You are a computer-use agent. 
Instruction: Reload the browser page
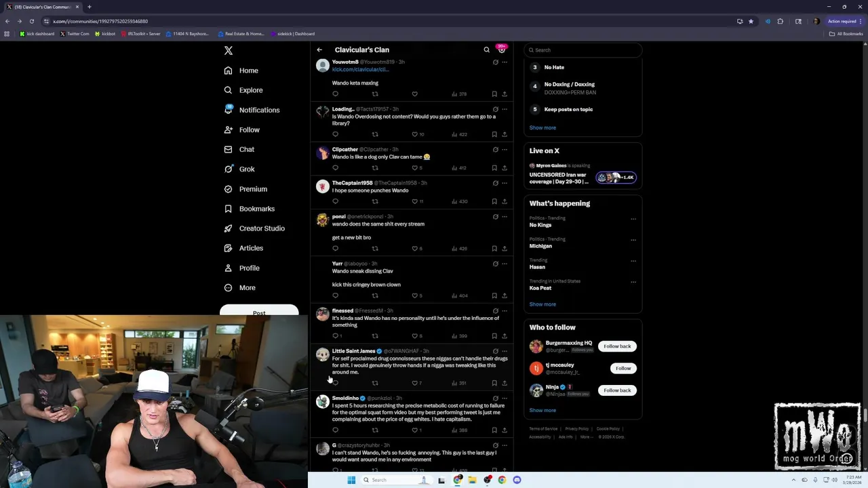pos(31,21)
